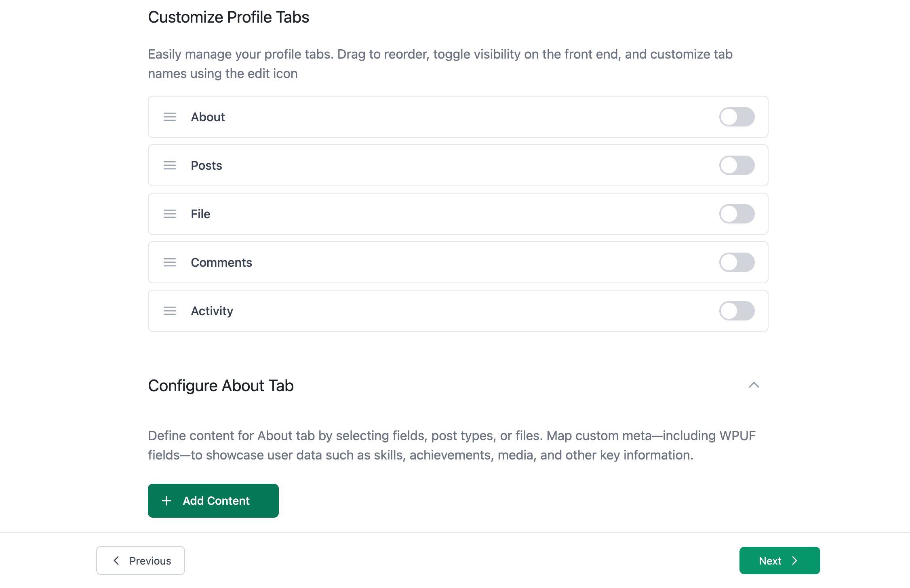The width and height of the screenshot is (910, 588).
Task: Select the About tab label
Action: click(x=208, y=117)
